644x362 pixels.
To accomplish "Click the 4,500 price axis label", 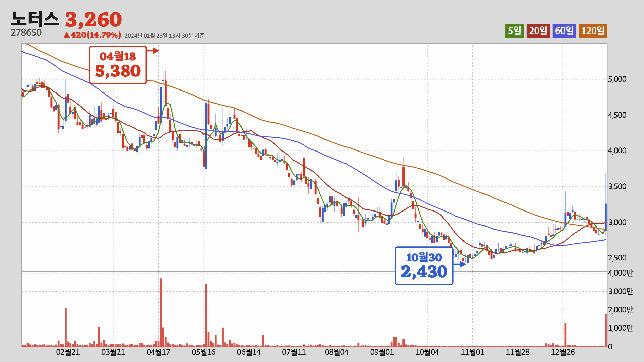I will pyautogui.click(x=617, y=115).
